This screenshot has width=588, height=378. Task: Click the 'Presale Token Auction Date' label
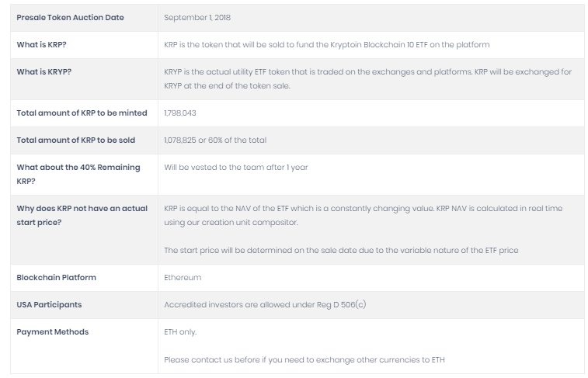tap(70, 18)
